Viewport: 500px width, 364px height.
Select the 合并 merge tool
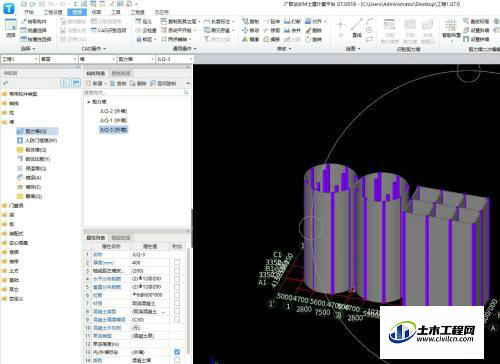(292, 30)
